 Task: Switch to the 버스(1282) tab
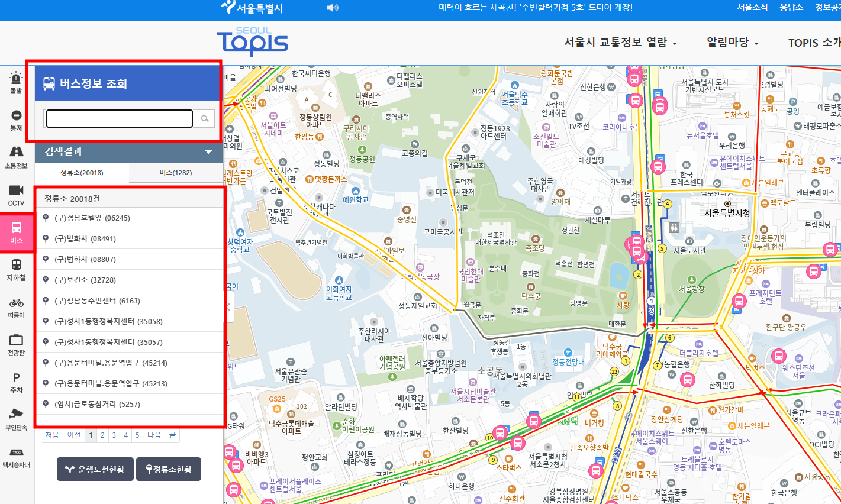[176, 173]
